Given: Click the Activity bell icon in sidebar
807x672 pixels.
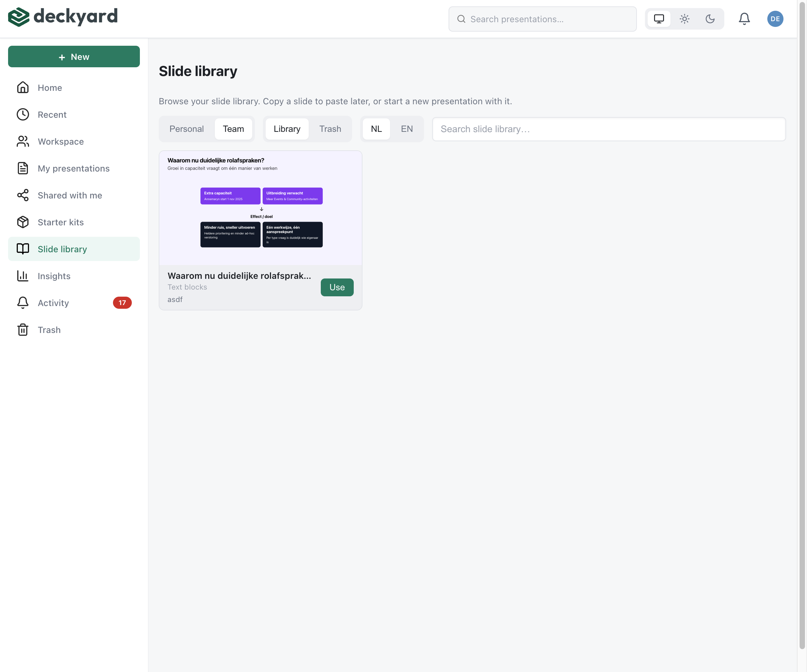Looking at the screenshot, I should [x=23, y=303].
